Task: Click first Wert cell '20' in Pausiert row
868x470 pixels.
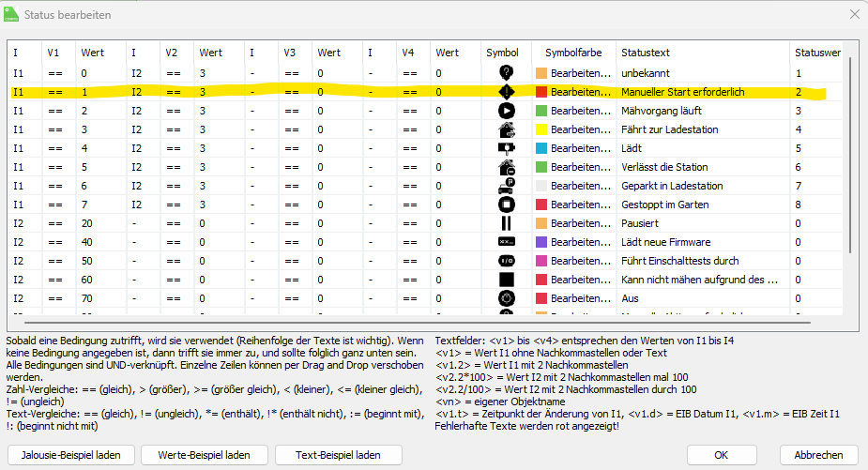Action: (87, 223)
